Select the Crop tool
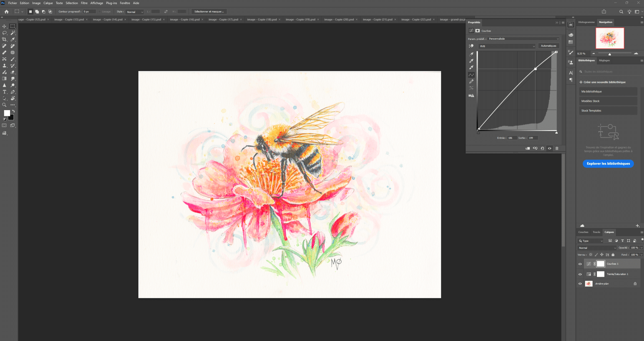Screen dimensions: 644x341 (x=4, y=39)
